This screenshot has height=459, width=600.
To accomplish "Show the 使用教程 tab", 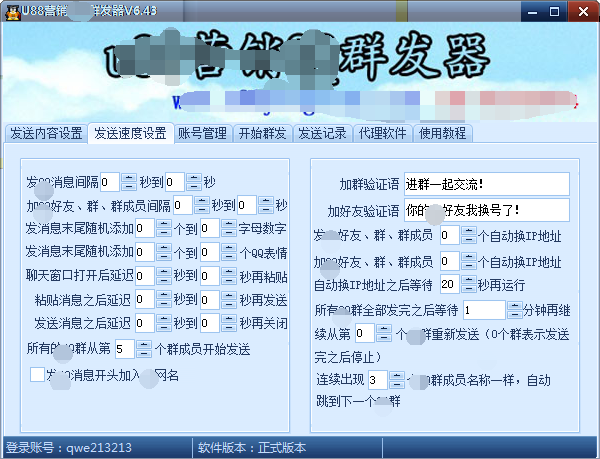I will click(x=442, y=133).
